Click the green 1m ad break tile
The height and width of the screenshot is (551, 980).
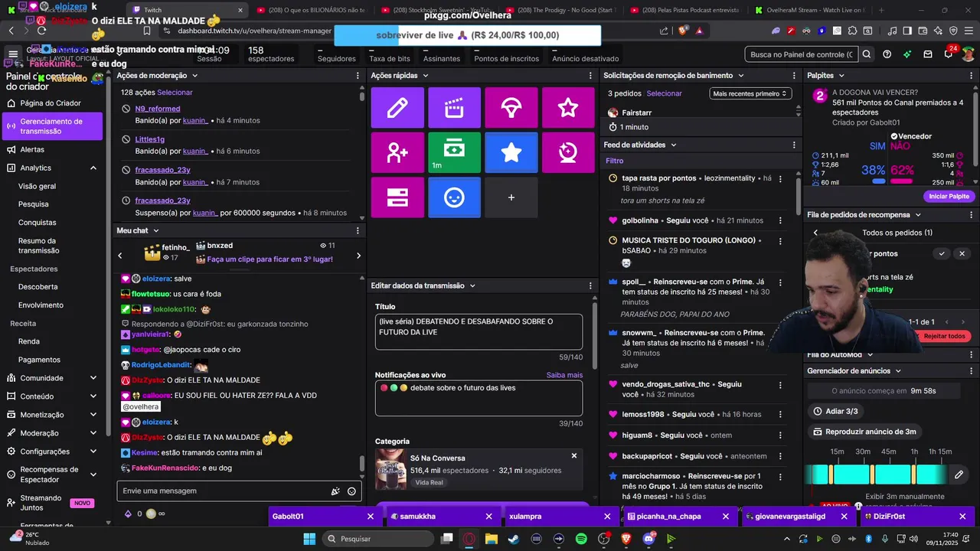(x=455, y=152)
